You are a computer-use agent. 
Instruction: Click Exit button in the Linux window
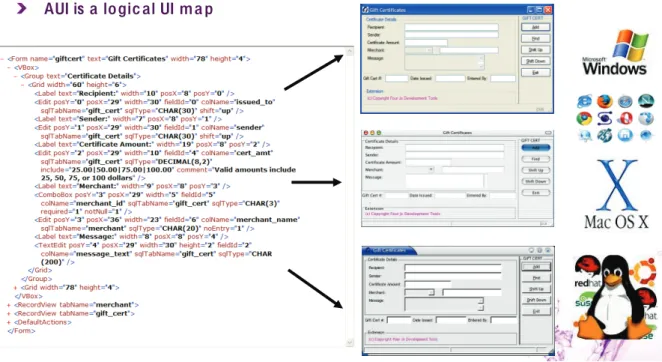[536, 311]
